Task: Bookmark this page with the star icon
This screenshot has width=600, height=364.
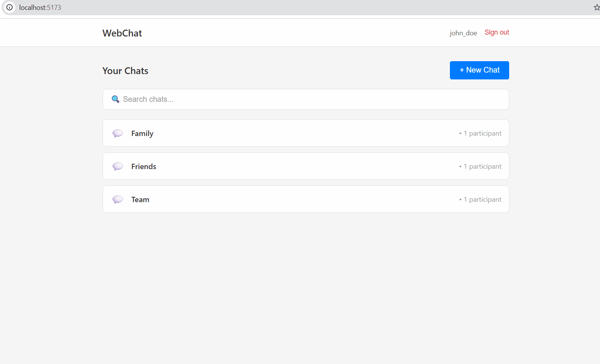Action: point(597,7)
